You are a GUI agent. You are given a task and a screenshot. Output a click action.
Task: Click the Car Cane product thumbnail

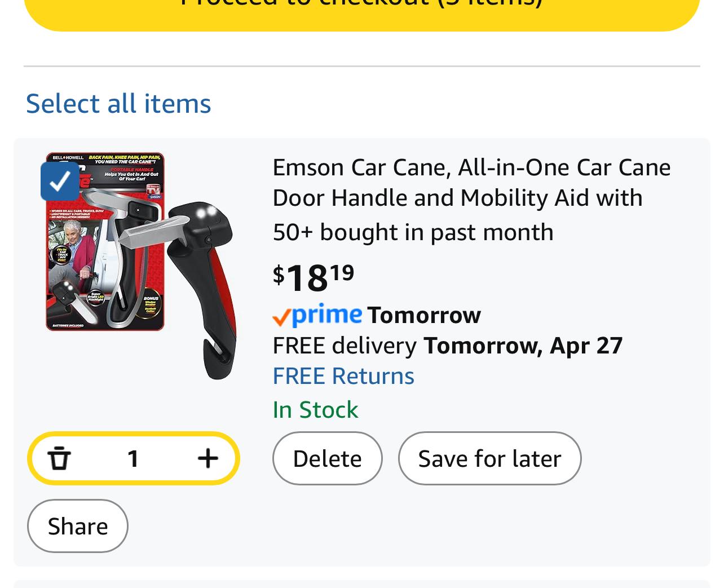[x=141, y=265]
